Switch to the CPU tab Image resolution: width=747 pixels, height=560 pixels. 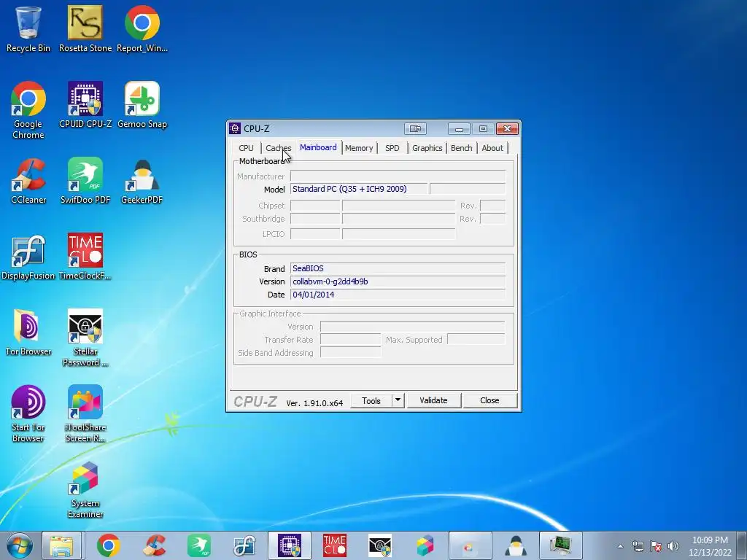pos(247,148)
